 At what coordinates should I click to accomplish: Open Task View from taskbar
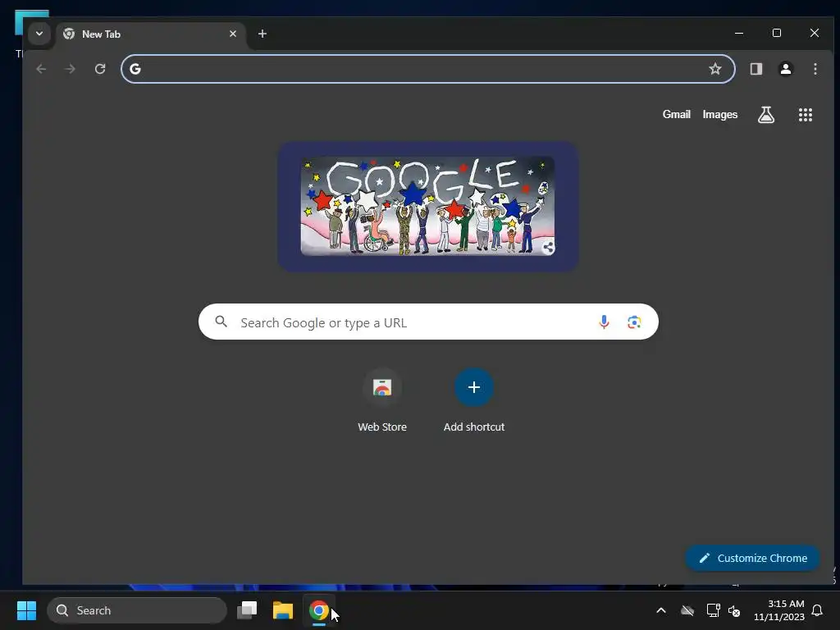247,610
